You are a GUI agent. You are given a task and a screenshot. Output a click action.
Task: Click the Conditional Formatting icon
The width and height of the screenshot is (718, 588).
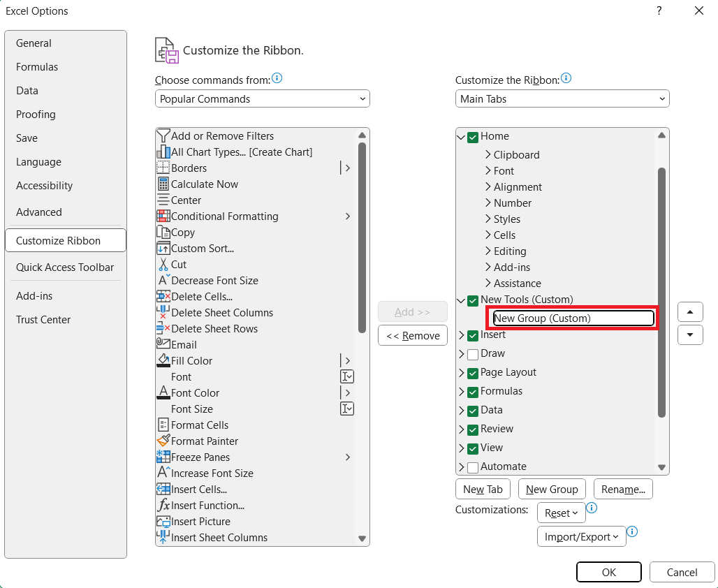click(163, 216)
